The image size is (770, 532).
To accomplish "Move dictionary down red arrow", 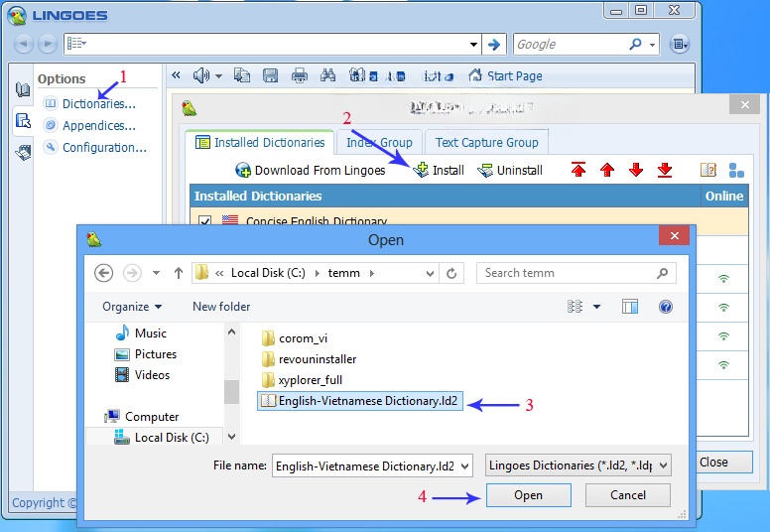I will (636, 170).
